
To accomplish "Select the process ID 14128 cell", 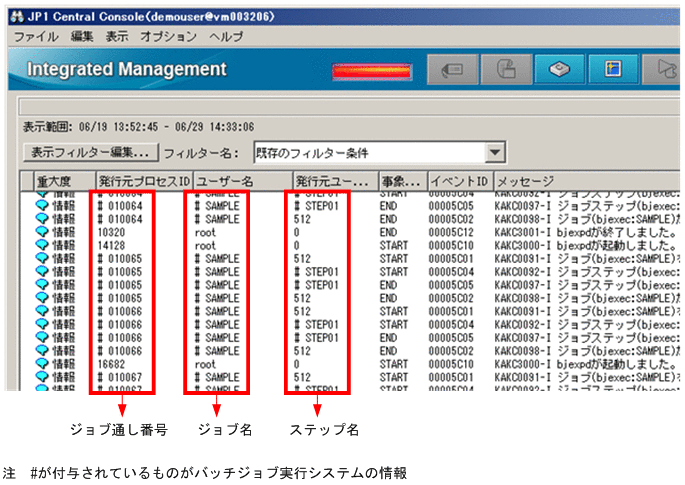I will (111, 245).
